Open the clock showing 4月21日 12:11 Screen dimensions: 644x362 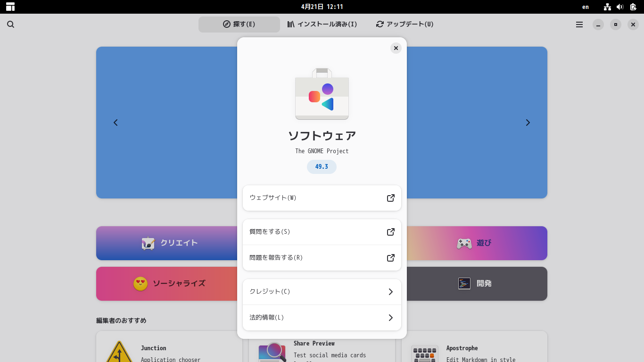coord(322,7)
